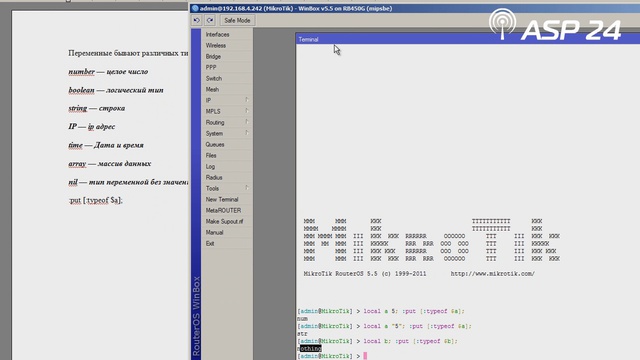Click the 'str' output line in terminal
640x360 pixels.
[302, 334]
